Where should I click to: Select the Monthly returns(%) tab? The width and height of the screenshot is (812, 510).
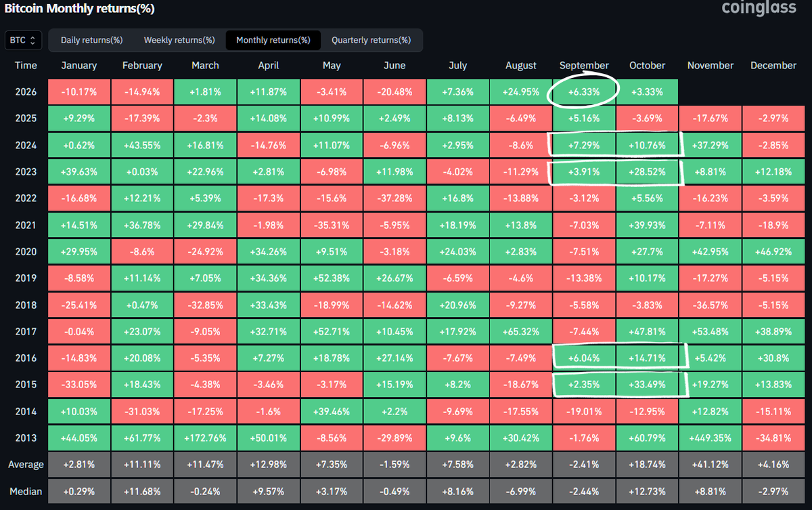click(273, 40)
